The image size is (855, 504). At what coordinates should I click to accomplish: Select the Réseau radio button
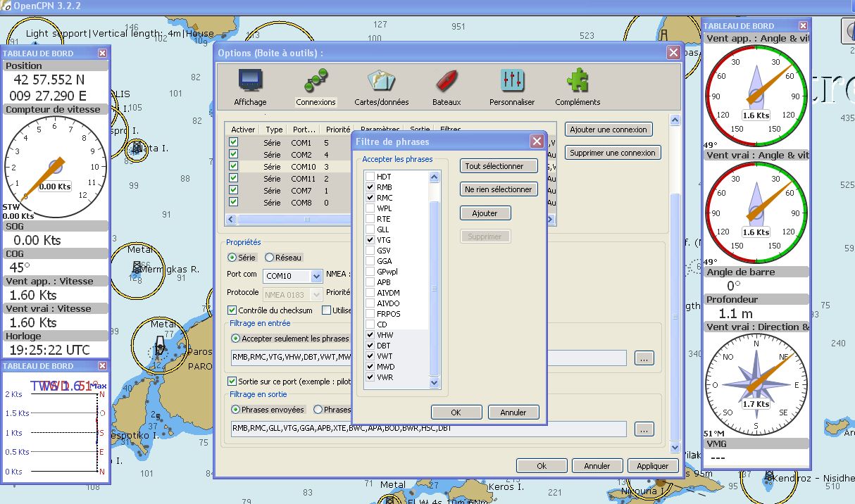pos(269,258)
